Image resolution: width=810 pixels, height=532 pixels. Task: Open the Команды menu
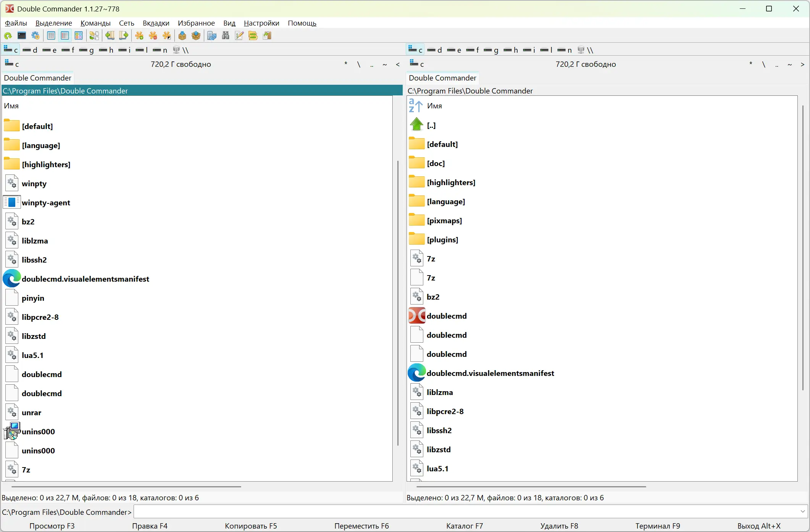95,23
